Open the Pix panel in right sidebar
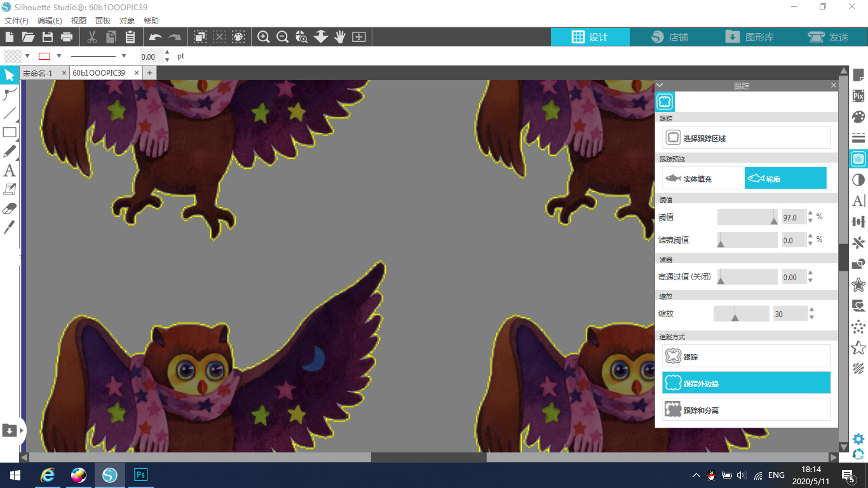868x488 pixels. click(858, 97)
